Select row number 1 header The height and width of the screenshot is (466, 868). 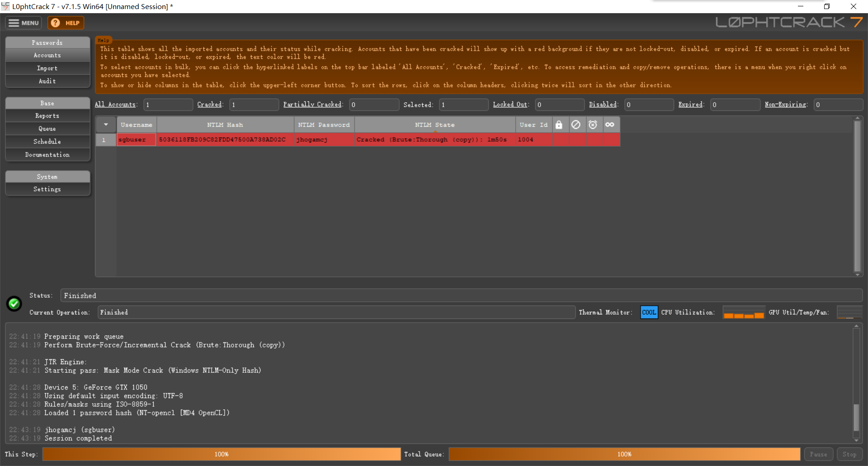click(106, 139)
